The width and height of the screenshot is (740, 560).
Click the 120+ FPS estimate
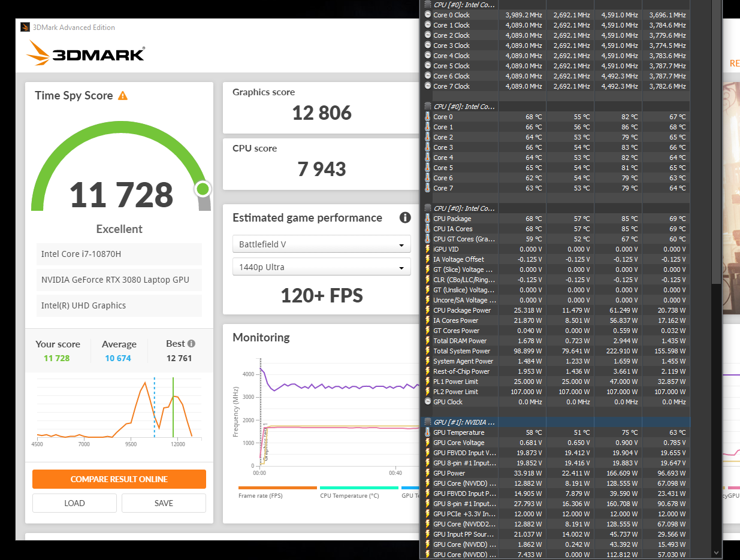tap(322, 295)
